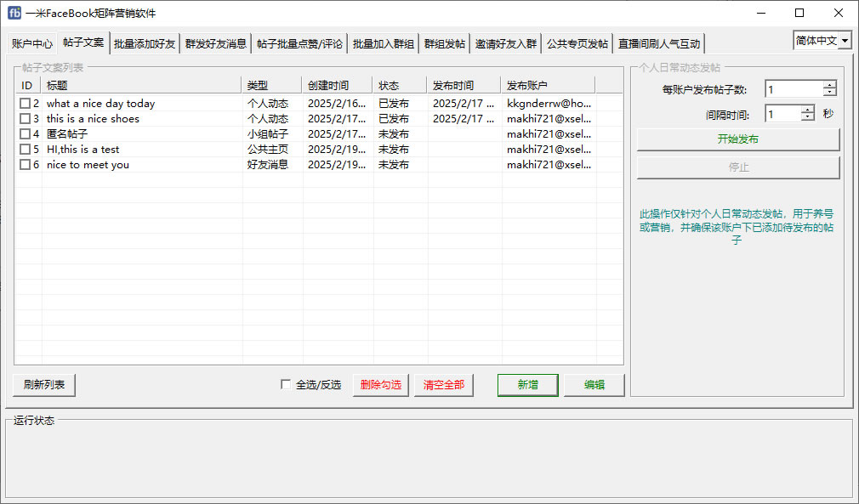Focus the 每账户发布帖子数 input field
The width and height of the screenshot is (859, 504).
(x=794, y=89)
